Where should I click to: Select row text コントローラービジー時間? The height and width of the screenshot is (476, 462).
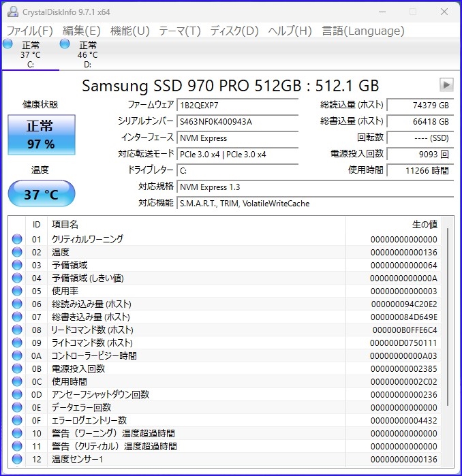point(94,355)
